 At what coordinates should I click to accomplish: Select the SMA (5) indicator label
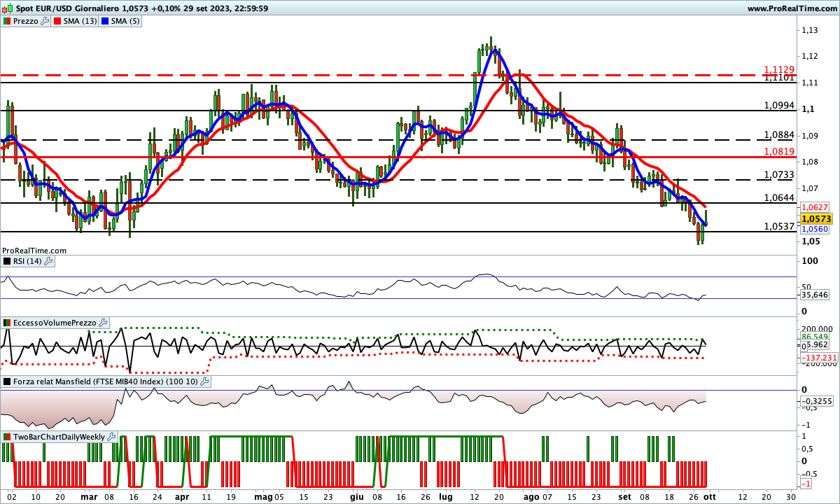126,21
